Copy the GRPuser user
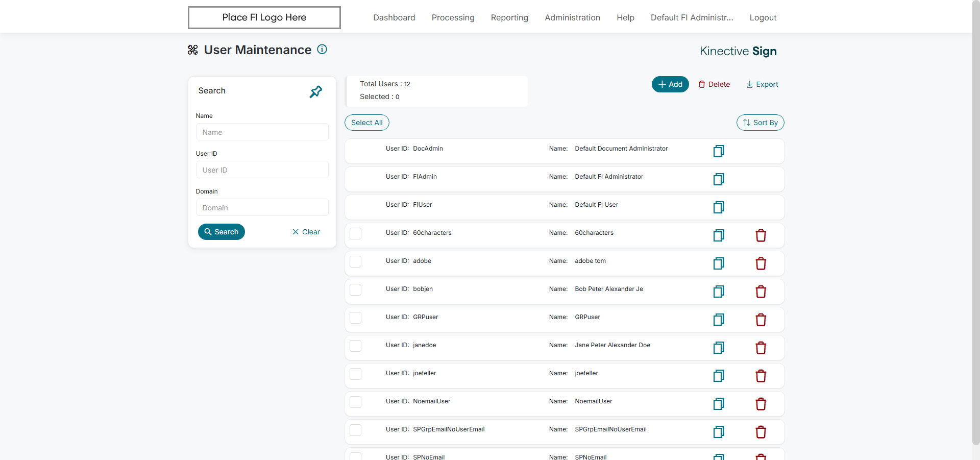The image size is (980, 460). [719, 320]
